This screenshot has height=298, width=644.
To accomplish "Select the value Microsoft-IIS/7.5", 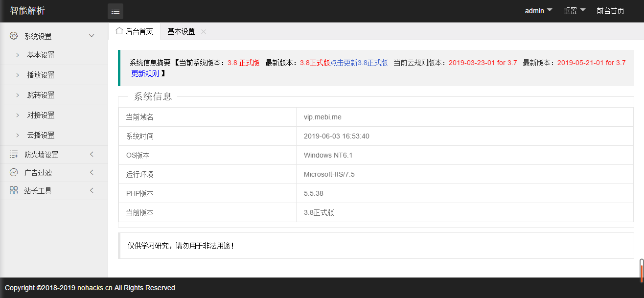I will point(329,174).
